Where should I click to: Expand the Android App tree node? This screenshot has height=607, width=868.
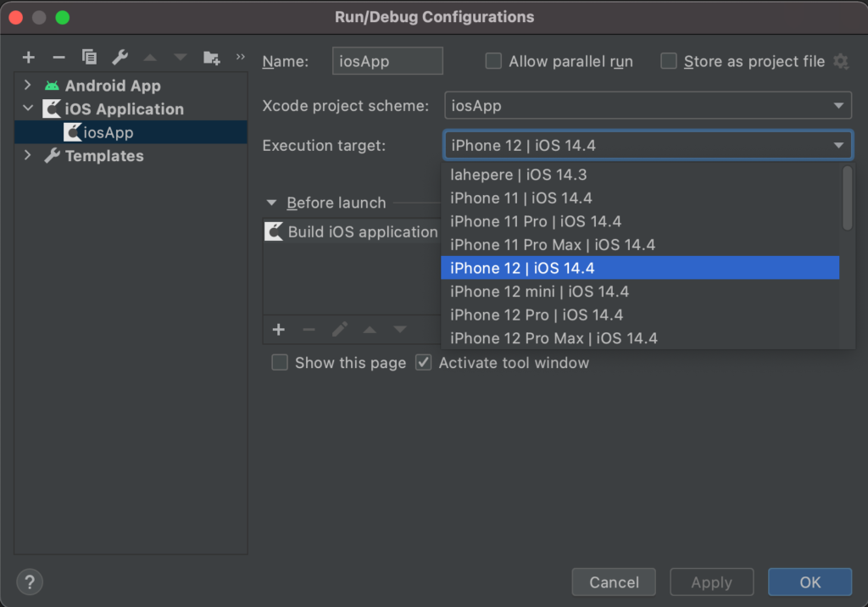(x=28, y=86)
